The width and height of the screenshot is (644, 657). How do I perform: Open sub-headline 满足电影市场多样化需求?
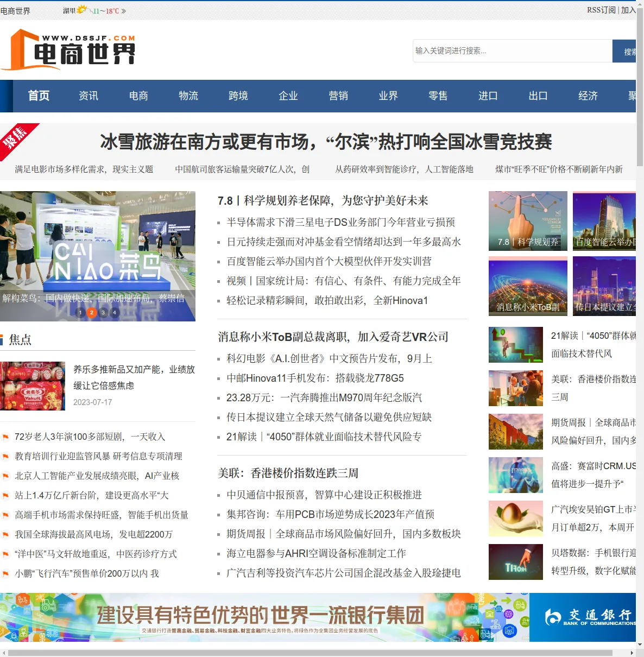coord(84,169)
